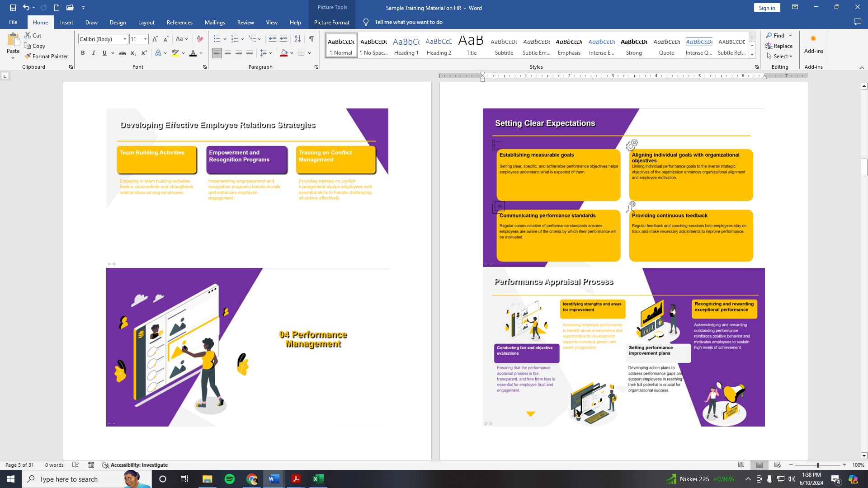Open Spotify from the Windows taskbar
The height and width of the screenshot is (488, 868).
coord(230,479)
